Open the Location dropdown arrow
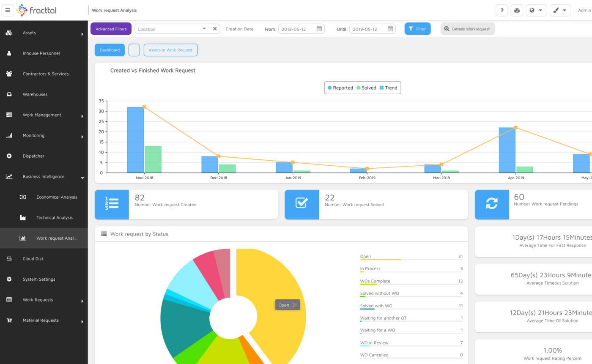This screenshot has height=364, width=592. pyautogui.click(x=204, y=29)
